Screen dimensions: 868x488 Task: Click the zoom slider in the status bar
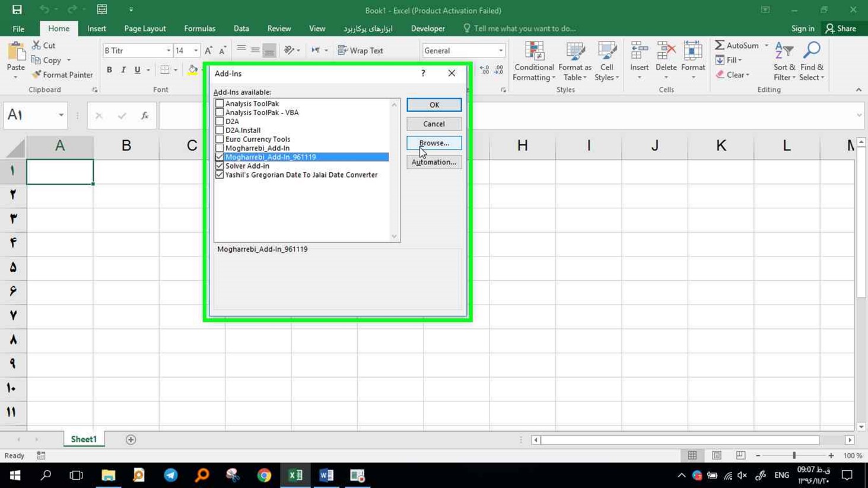[x=794, y=455]
